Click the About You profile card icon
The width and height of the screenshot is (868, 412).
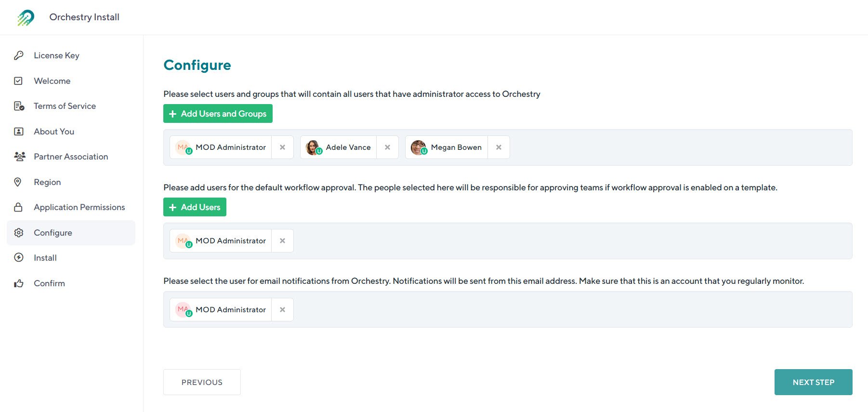pos(19,132)
